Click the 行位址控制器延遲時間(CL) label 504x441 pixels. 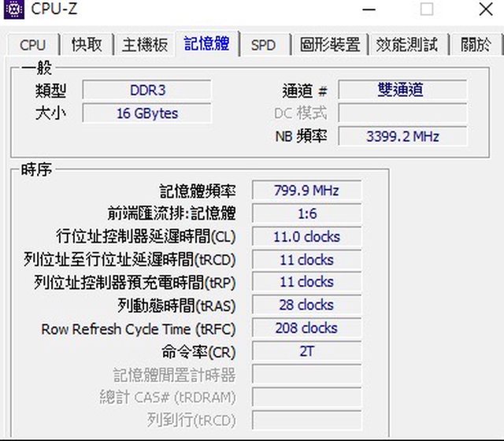coord(146,236)
